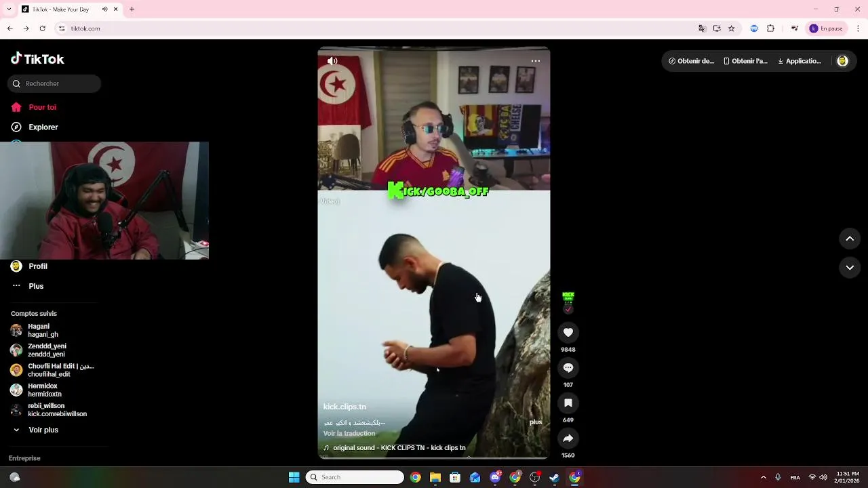The image size is (868, 488).
Task: Click Voir la traduction under the caption
Action: click(x=349, y=433)
